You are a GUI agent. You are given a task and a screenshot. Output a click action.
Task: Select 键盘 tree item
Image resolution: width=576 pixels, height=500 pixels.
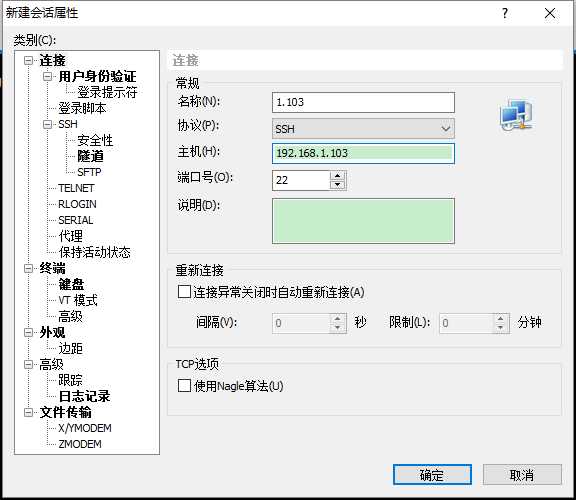[x=71, y=284]
